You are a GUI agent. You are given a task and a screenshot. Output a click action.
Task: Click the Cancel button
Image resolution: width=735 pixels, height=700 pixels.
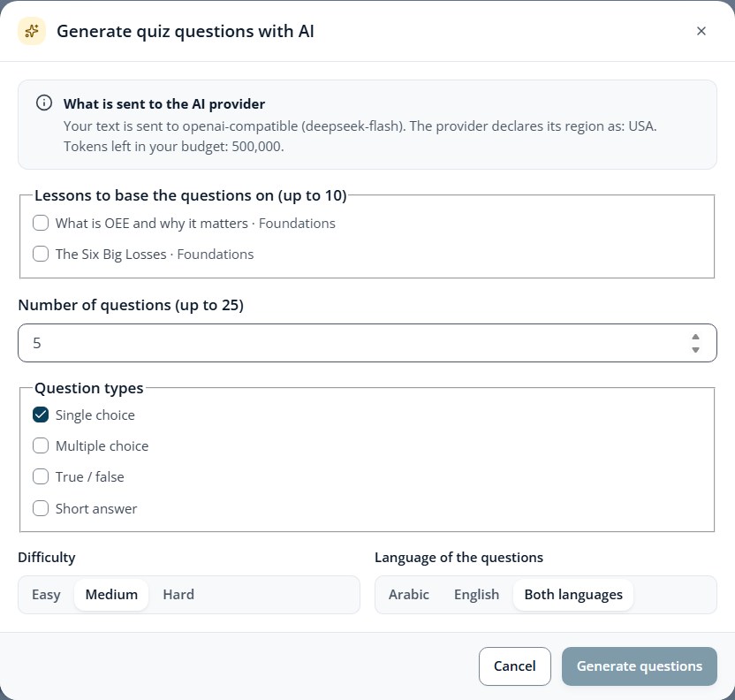(515, 666)
